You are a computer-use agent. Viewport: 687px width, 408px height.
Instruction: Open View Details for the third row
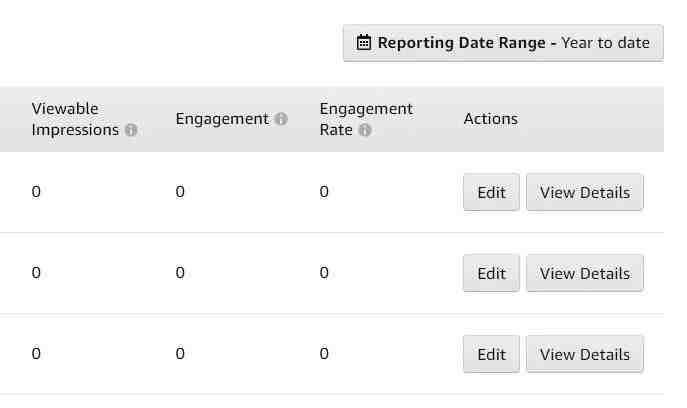coord(584,354)
